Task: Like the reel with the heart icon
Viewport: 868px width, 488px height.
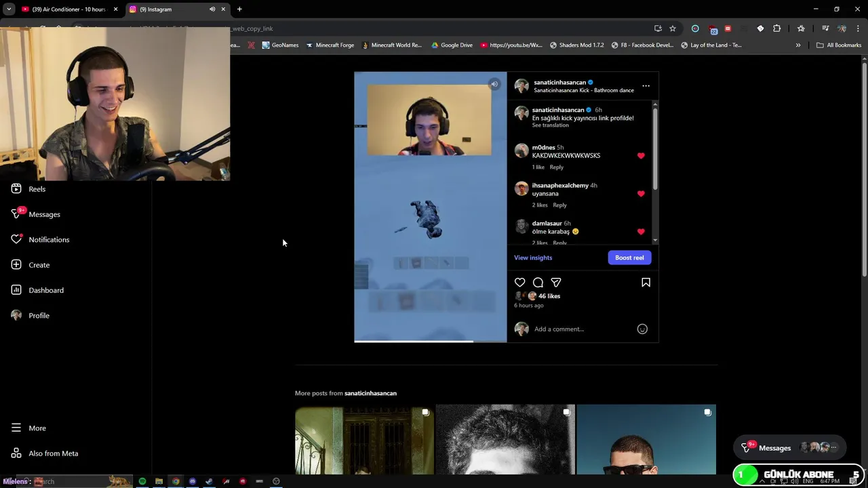Action: pos(520,283)
